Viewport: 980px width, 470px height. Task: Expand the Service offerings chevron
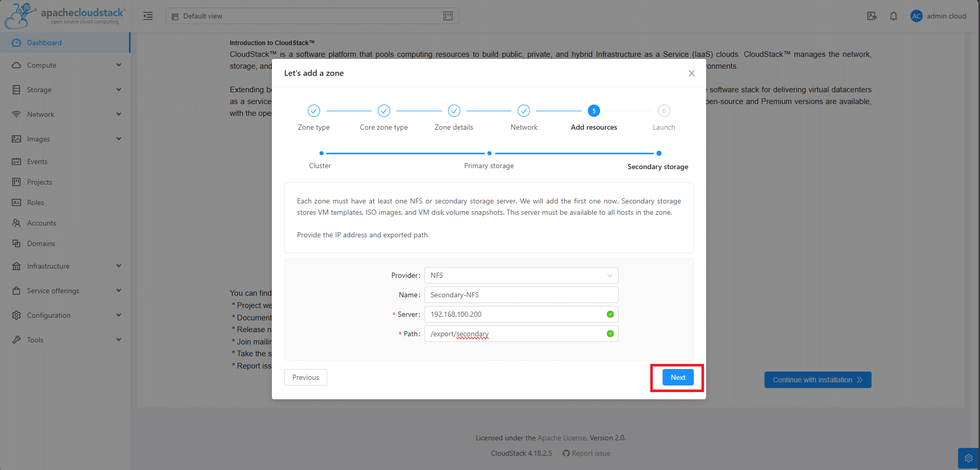(x=119, y=291)
